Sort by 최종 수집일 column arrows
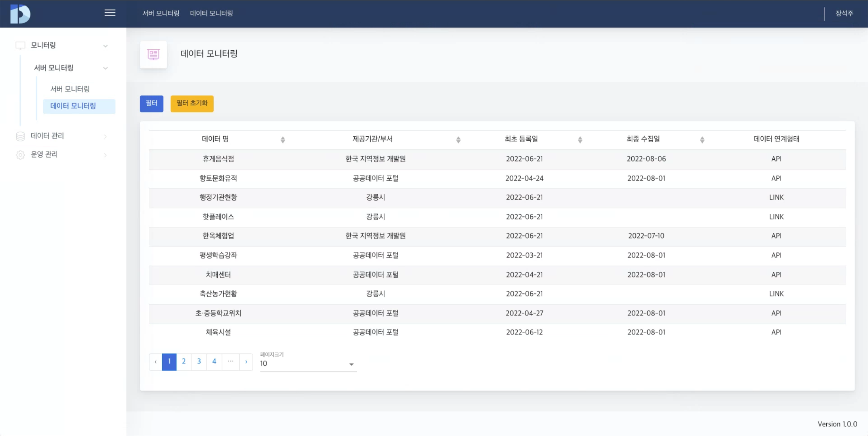 [x=702, y=140]
